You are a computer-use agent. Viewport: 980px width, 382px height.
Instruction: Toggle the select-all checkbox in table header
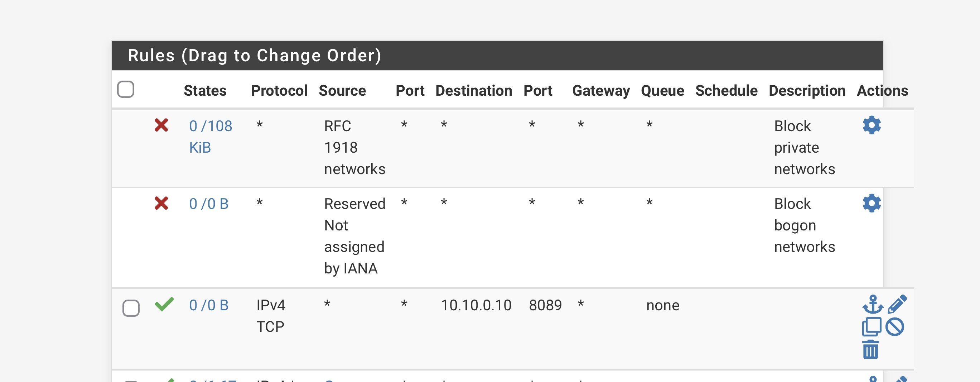126,90
